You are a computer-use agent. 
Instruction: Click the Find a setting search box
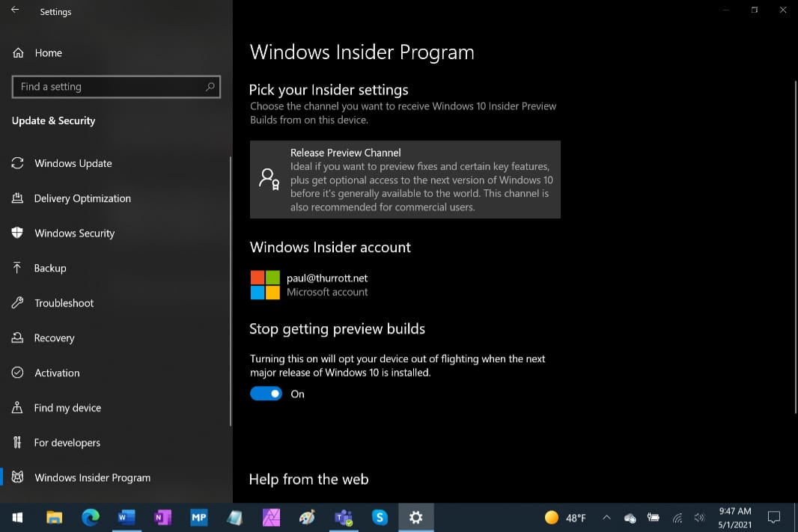109,87
